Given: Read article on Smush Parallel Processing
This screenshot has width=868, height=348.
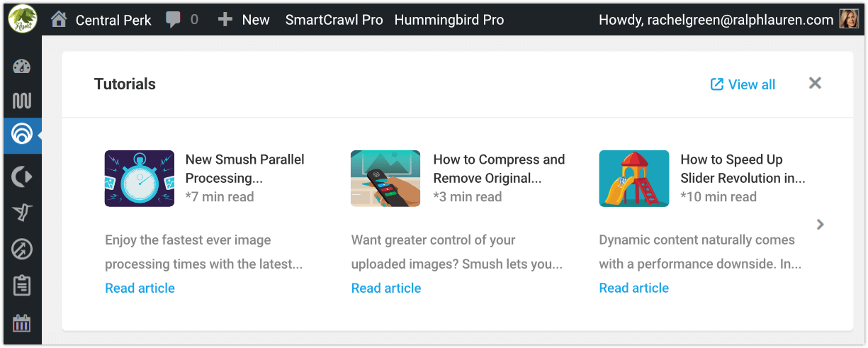Looking at the screenshot, I should coord(140,288).
